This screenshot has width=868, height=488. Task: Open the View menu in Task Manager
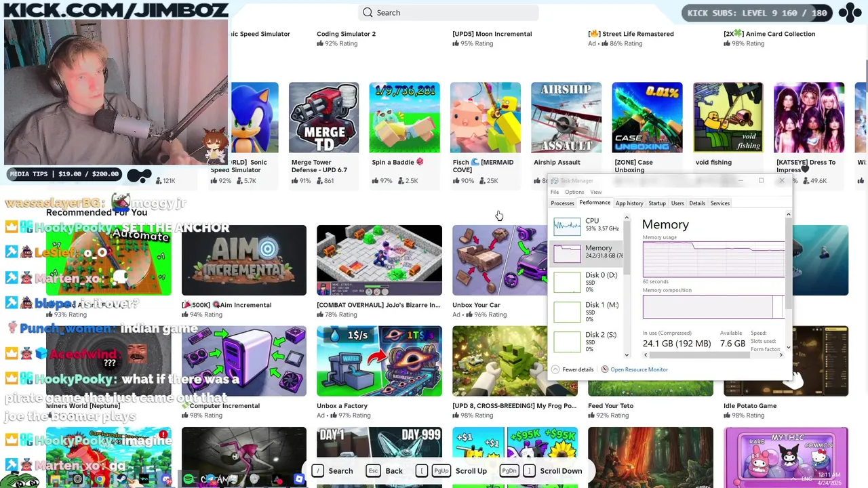pos(595,192)
